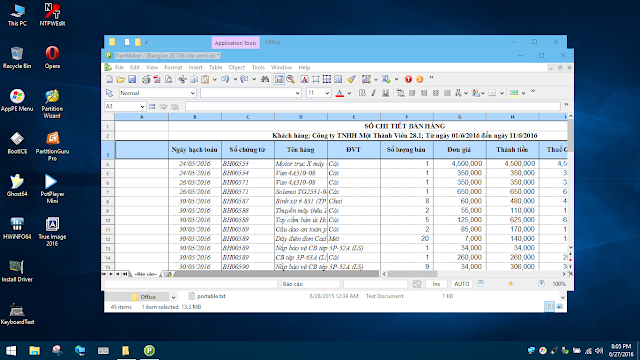
Task: Open the Table menu
Action: tap(216, 67)
